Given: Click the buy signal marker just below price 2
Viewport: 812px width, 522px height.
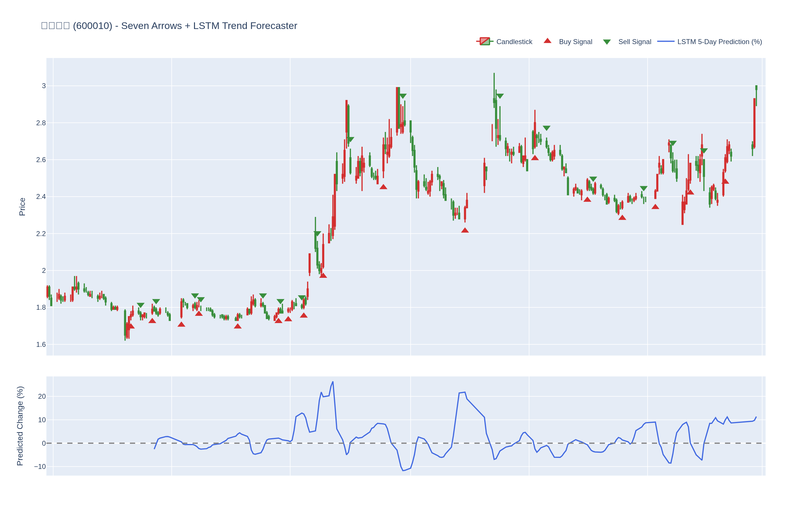Looking at the screenshot, I should pyautogui.click(x=323, y=275).
